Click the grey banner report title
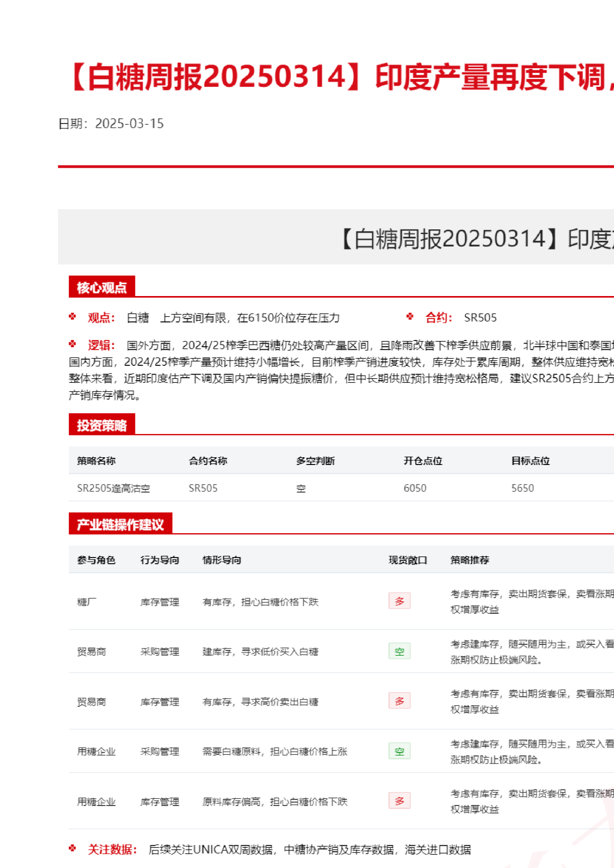This screenshot has height=868, width=614. coord(475,239)
